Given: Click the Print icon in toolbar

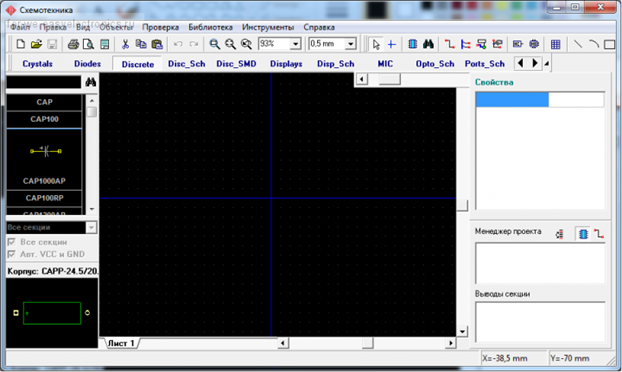Looking at the screenshot, I should [x=73, y=44].
